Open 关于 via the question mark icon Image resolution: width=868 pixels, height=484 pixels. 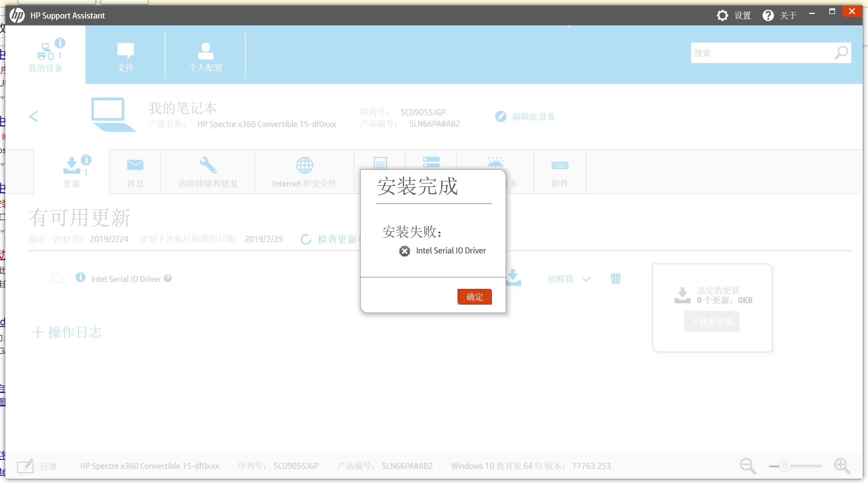[768, 15]
